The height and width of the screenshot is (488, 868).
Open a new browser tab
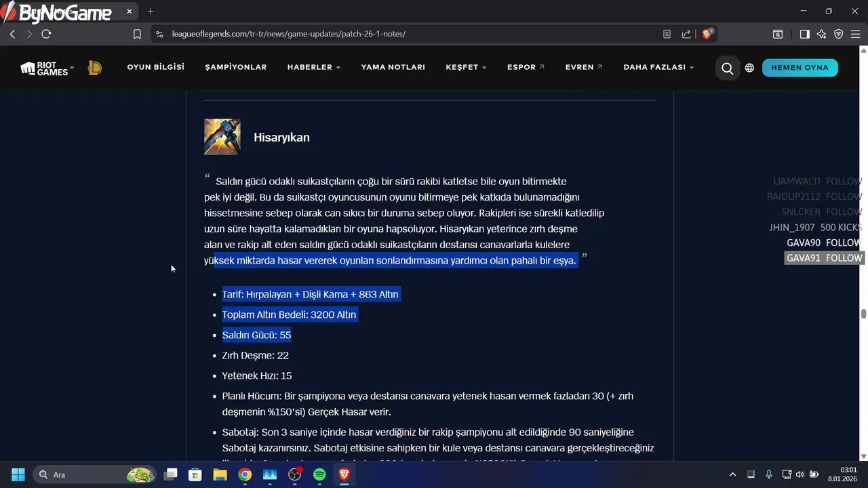coord(151,11)
